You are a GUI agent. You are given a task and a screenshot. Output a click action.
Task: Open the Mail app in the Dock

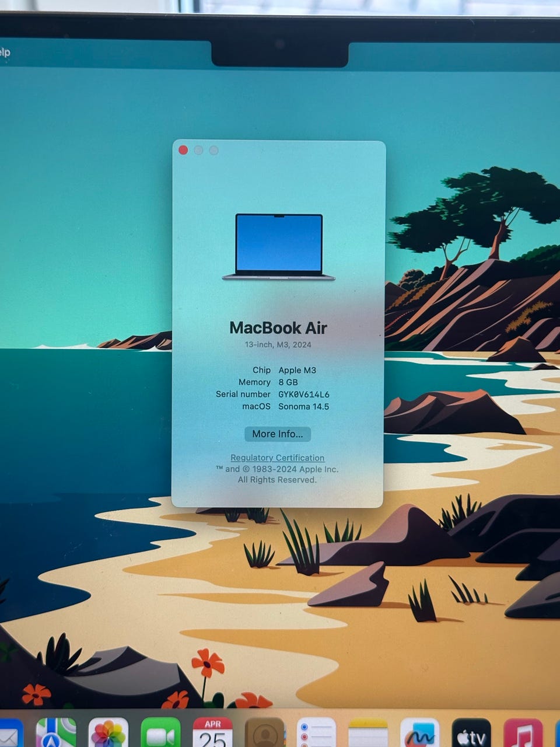[x=10, y=734]
